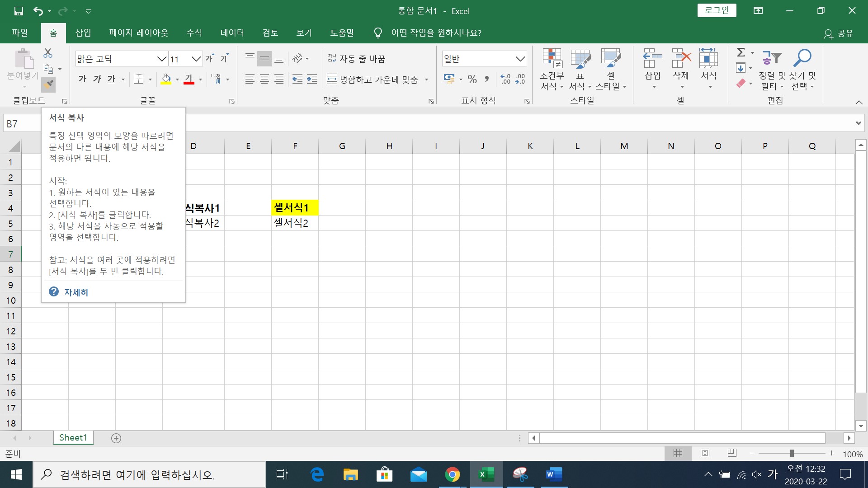
Task: Open the 파일 menu tab
Action: click(20, 33)
